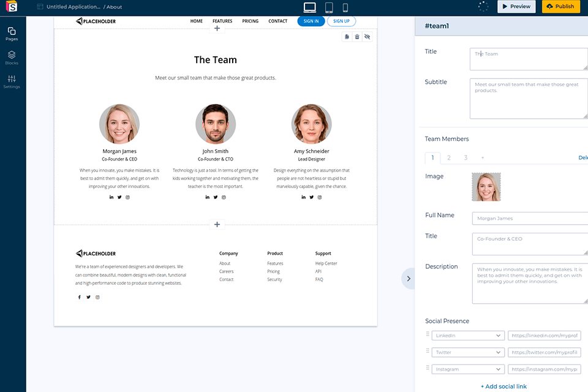The image size is (588, 392).
Task: Click footer Instagram icon
Action: point(97,297)
